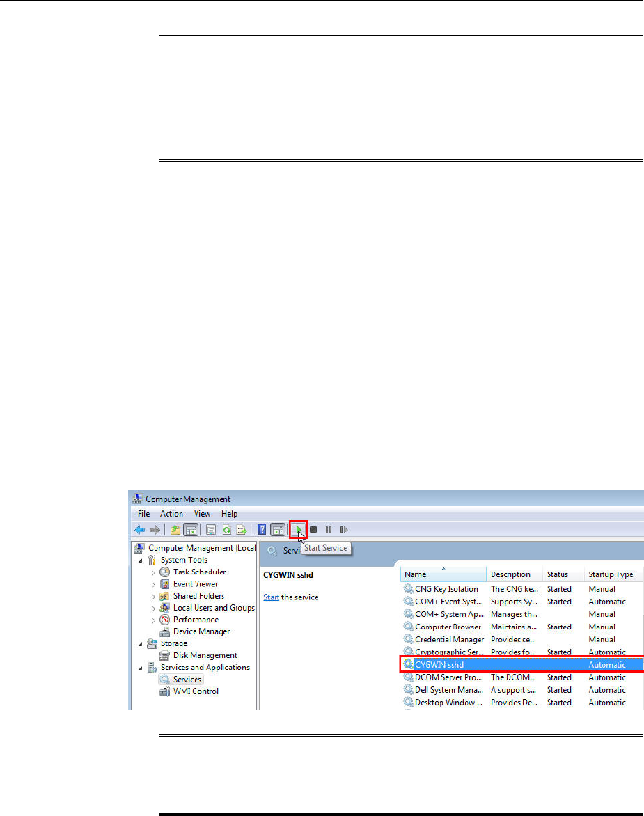Viewport: 644px width, 816px height.
Task: Click the Performance icon in the tree
Action: click(x=165, y=619)
